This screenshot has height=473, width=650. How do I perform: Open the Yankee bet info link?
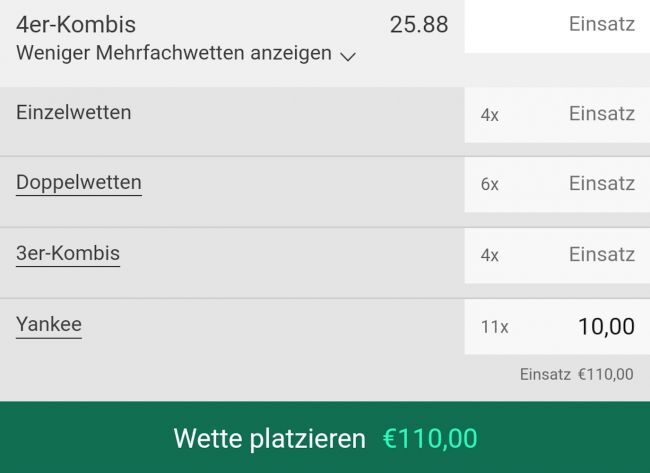click(x=49, y=325)
